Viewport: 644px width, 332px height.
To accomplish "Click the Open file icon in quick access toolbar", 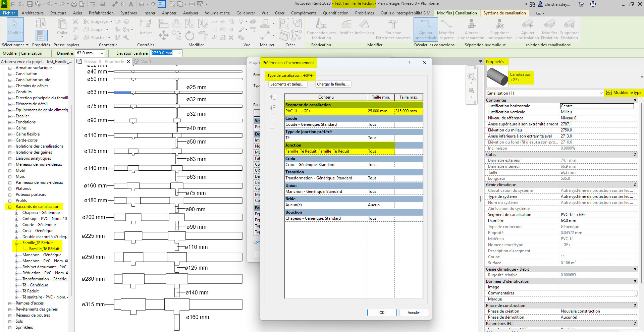I will coord(21,4).
